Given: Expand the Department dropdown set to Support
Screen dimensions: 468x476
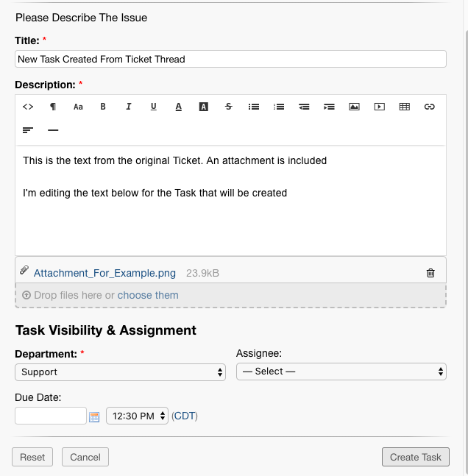Looking at the screenshot, I should (x=120, y=372).
